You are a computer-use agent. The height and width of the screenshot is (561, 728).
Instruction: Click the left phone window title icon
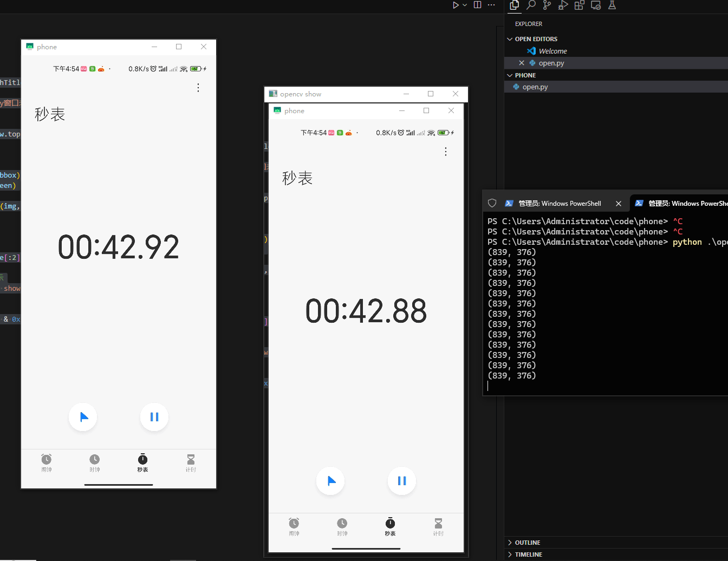tap(30, 47)
